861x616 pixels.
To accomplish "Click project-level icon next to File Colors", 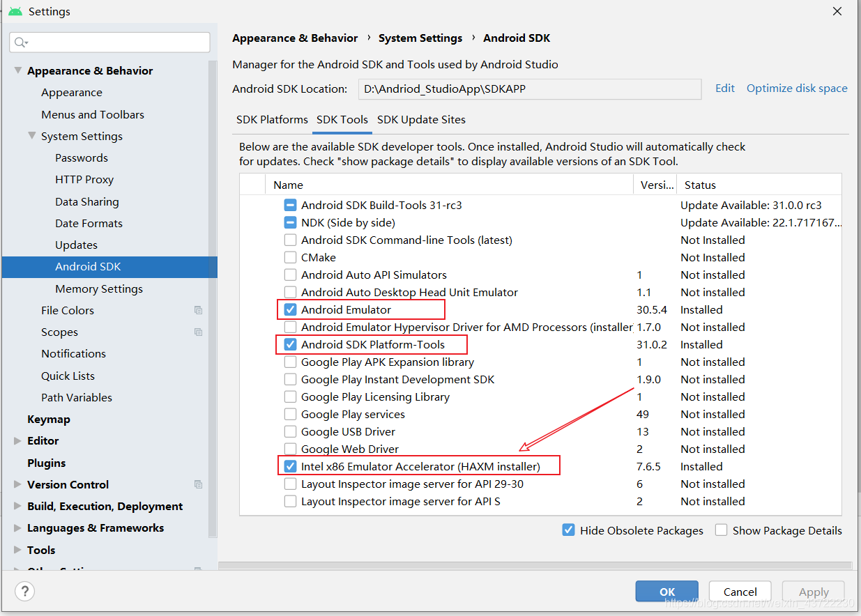I will tap(198, 310).
